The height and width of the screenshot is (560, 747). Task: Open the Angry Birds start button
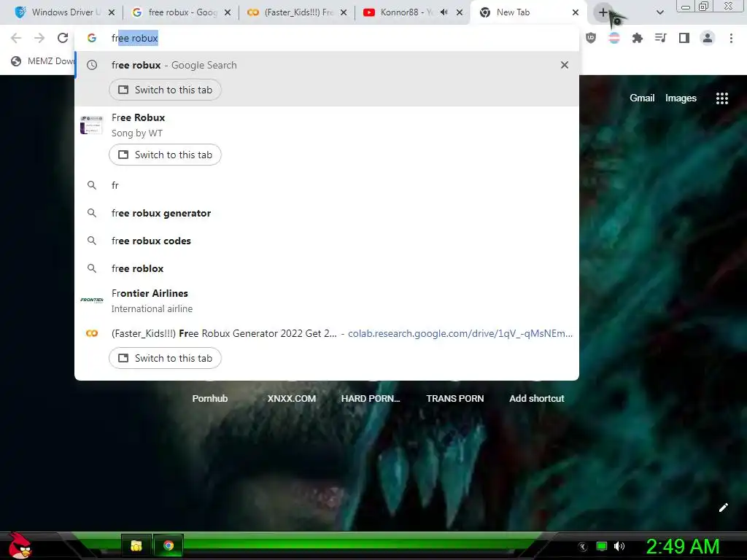coord(19,545)
